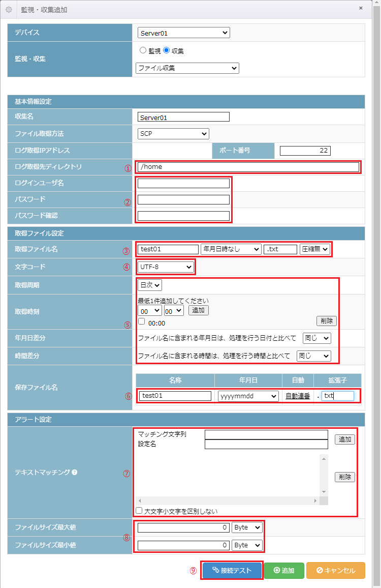
Task: Click the 接続テスト button
Action: [232, 570]
